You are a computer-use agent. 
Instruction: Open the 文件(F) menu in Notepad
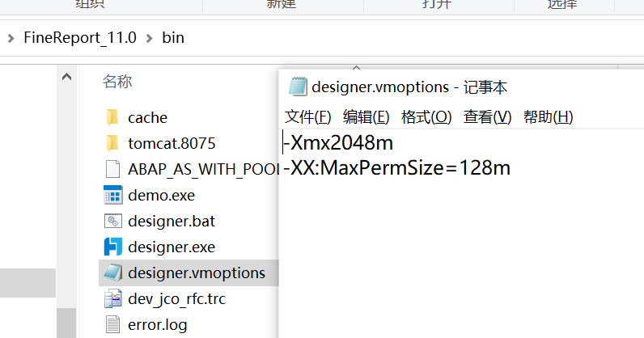[x=307, y=117]
